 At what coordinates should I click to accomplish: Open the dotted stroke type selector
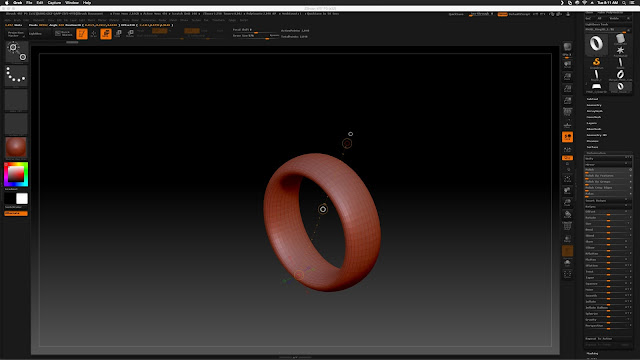coord(16,76)
